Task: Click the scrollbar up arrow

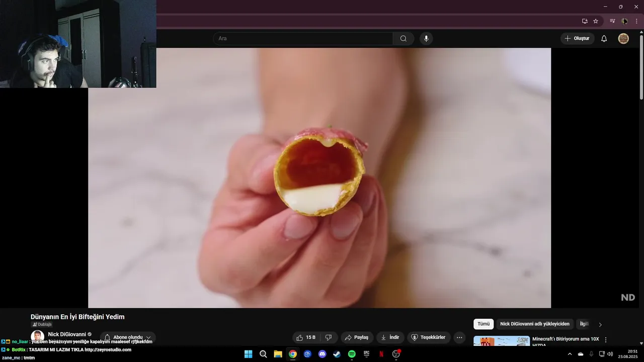Action: coord(641,32)
